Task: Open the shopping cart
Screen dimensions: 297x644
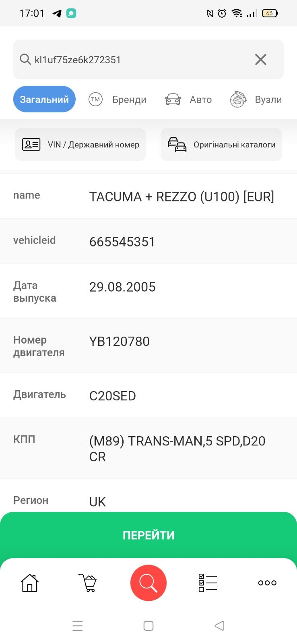Action: pyautogui.click(x=88, y=583)
